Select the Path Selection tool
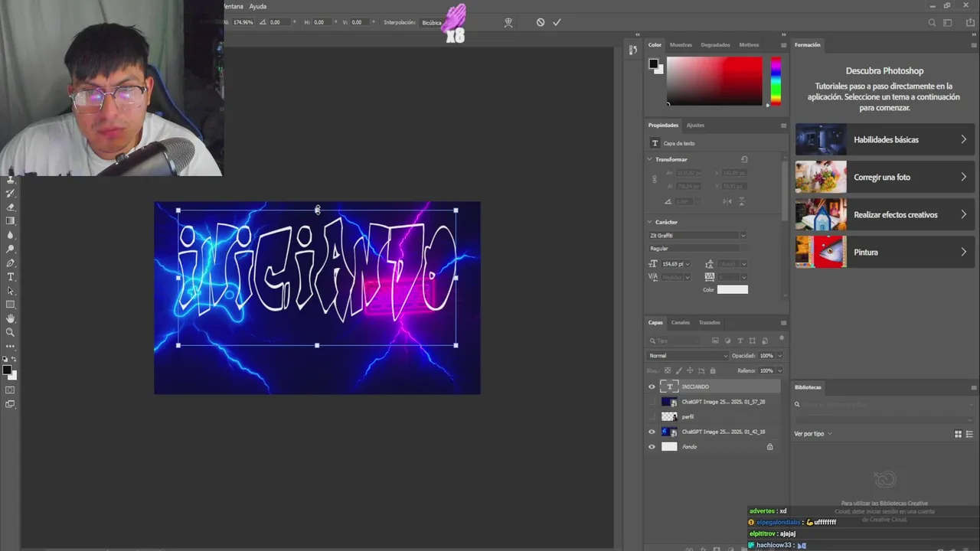980x551 pixels. (11, 291)
